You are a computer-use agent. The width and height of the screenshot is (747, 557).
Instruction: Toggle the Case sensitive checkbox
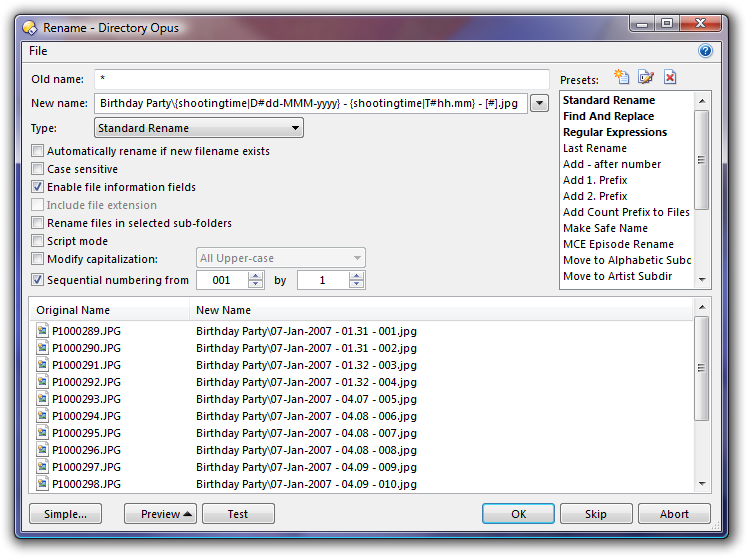38,169
